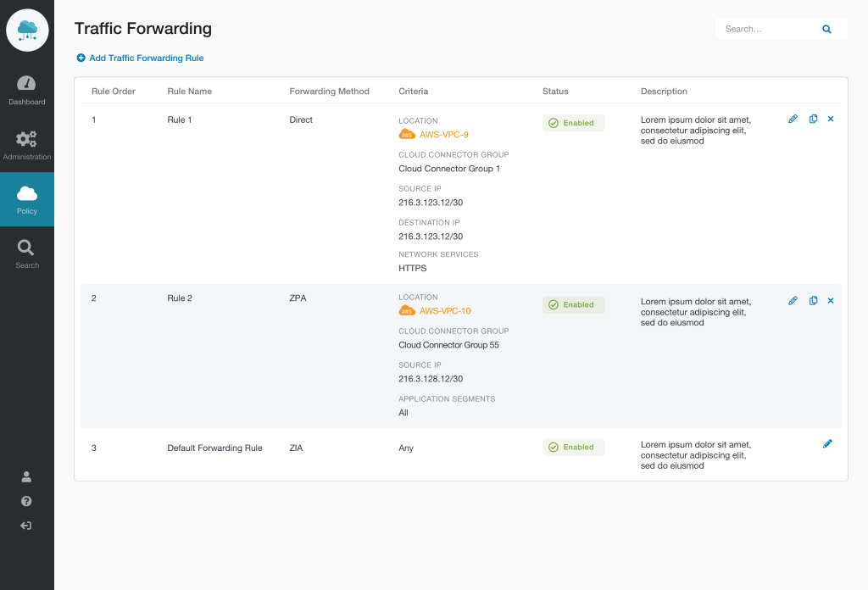Click Add Traffic Forwarding Rule

pyautogui.click(x=140, y=58)
